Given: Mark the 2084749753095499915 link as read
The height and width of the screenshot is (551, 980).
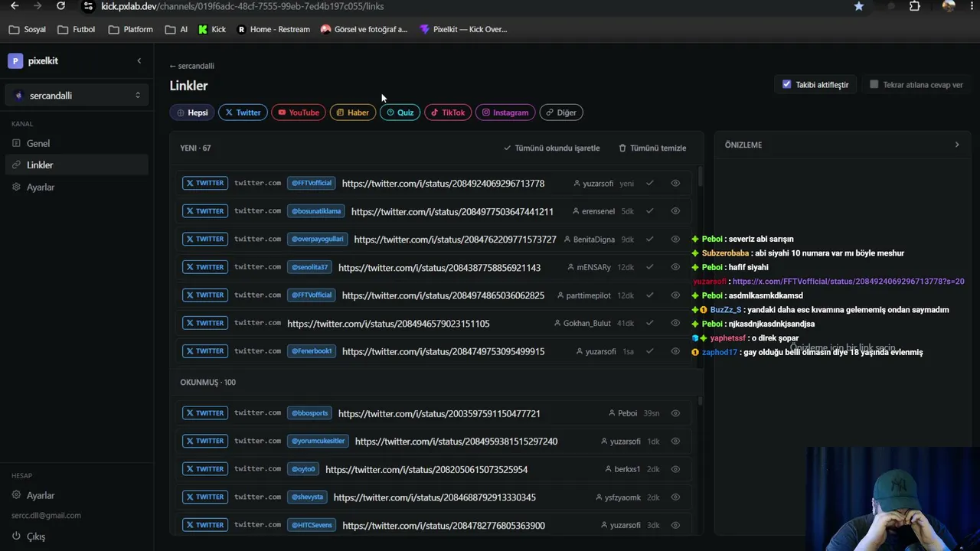Looking at the screenshot, I should tap(649, 351).
